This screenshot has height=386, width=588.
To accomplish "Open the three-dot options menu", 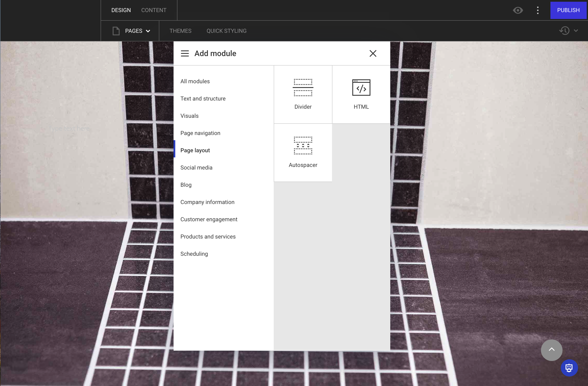I will (538, 10).
